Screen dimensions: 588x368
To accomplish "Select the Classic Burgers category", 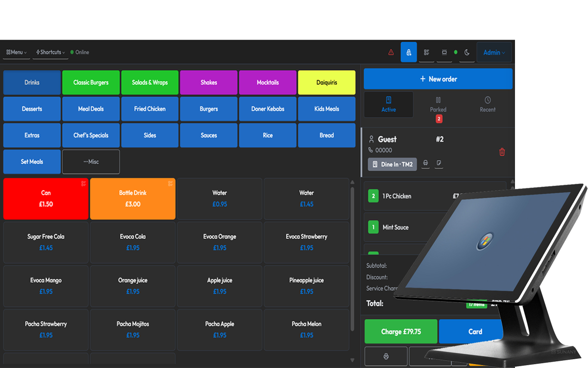I will (91, 82).
